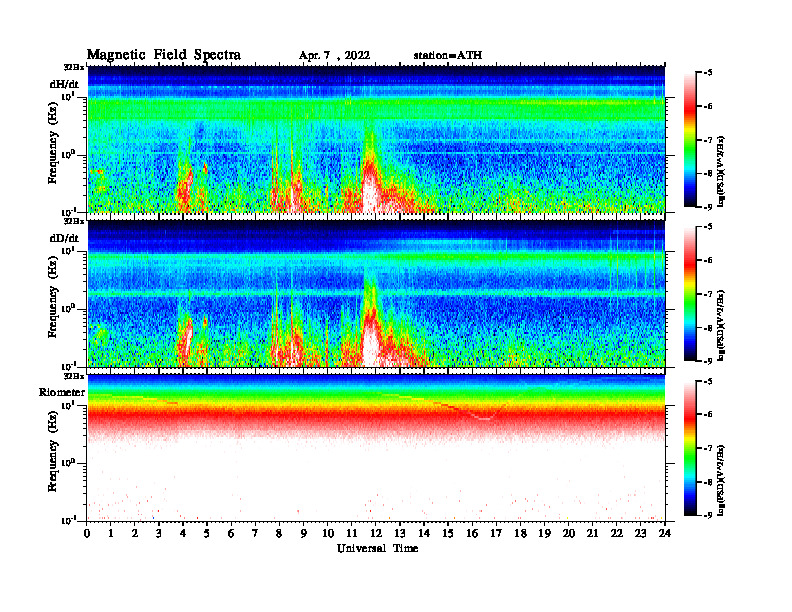Click hour tick label "24" on time axis
This screenshot has width=792, height=612.
tap(665, 534)
